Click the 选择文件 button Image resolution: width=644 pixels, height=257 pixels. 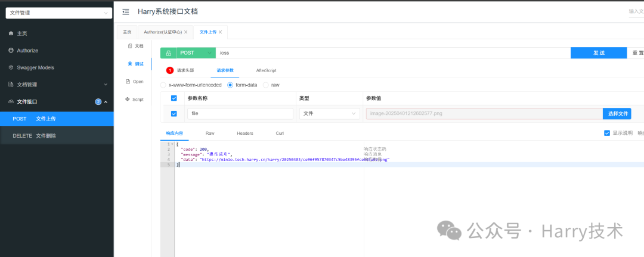pos(617,114)
